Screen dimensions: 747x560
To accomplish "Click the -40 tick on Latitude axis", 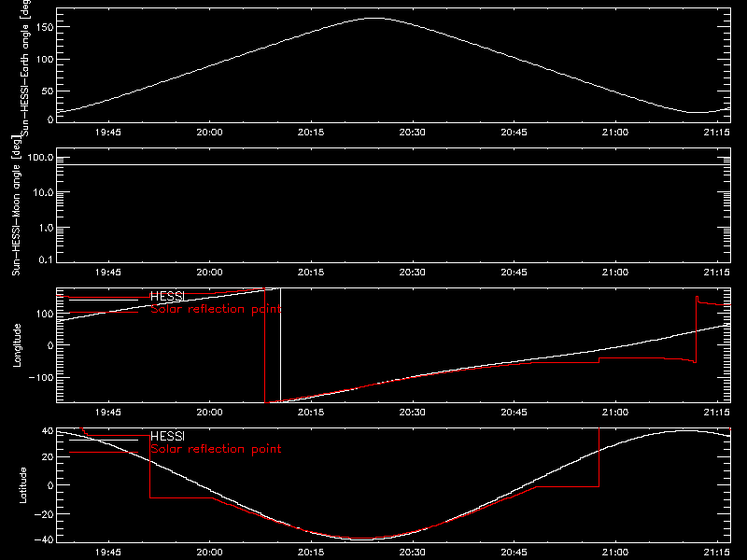I will coord(44,540).
